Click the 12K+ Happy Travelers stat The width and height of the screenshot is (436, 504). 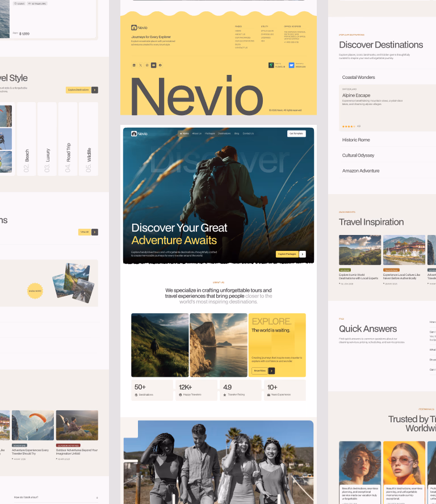click(x=196, y=390)
